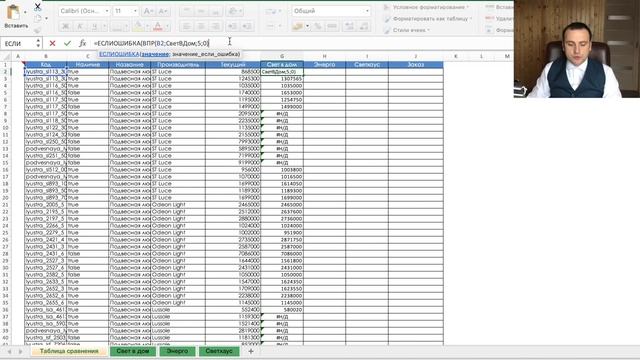The image size is (640, 360).
Task: Expand paste options arrow under Вставить
Action: point(25,13)
